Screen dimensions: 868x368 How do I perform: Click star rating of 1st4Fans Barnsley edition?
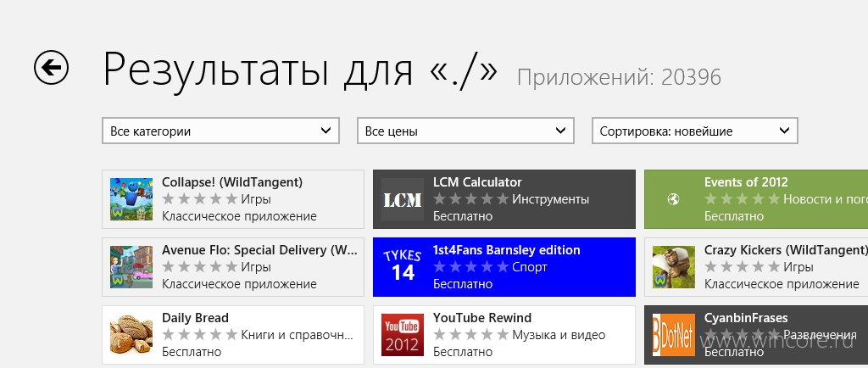470,267
